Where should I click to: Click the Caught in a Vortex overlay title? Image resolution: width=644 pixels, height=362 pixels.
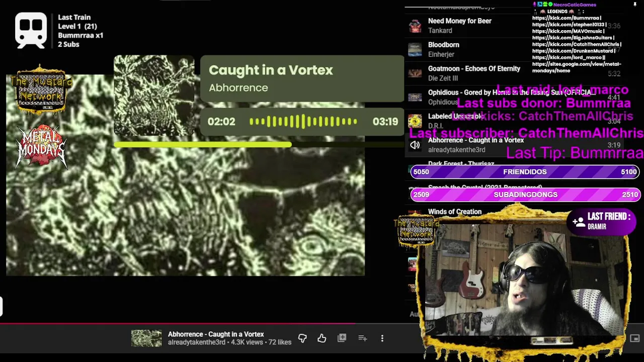click(x=271, y=70)
